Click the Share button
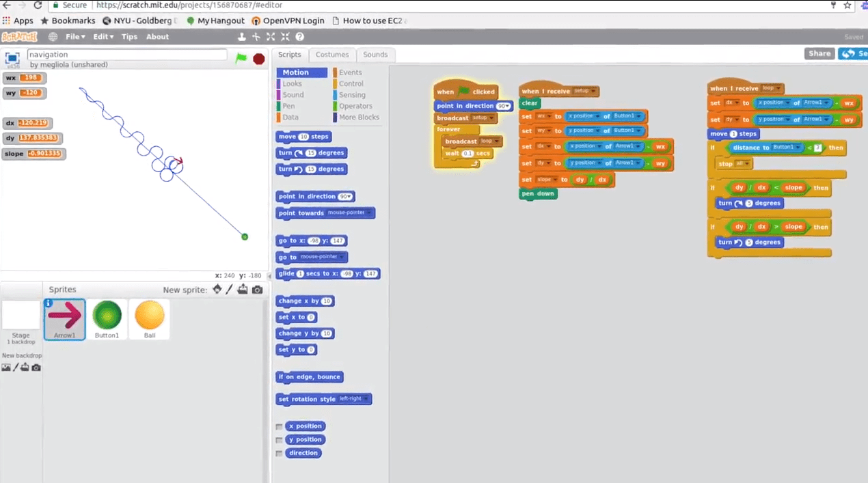The height and width of the screenshot is (483, 868). (819, 53)
